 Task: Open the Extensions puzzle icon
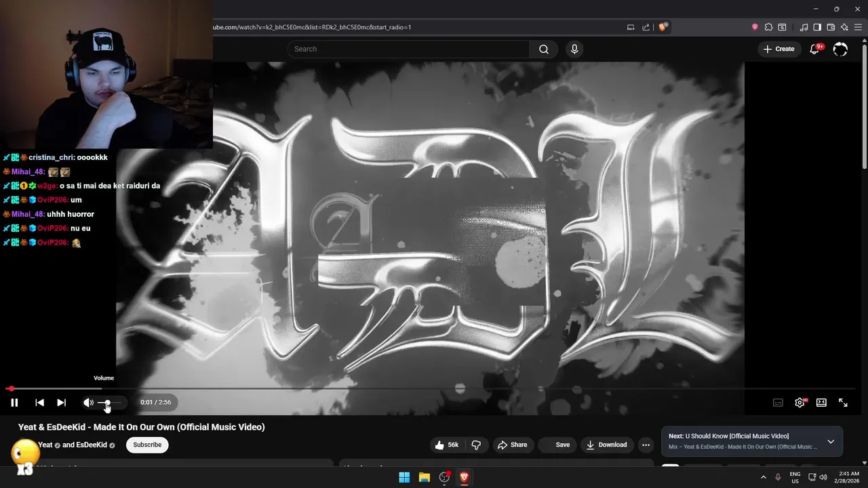768,27
